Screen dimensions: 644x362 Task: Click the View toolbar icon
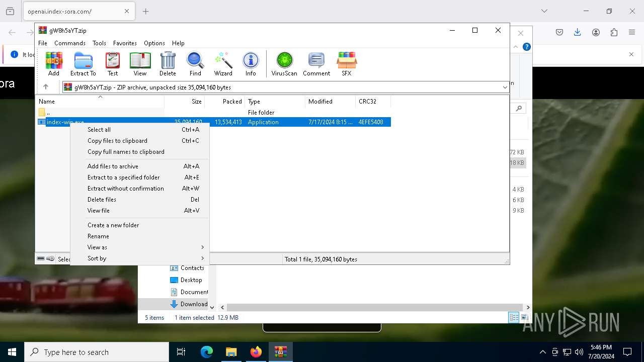pyautogui.click(x=140, y=64)
